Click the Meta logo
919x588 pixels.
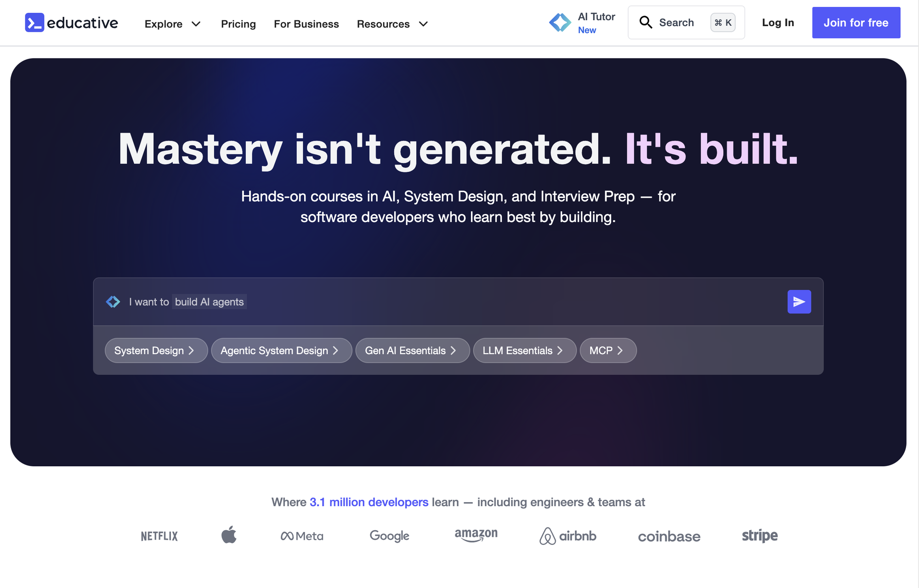click(302, 536)
